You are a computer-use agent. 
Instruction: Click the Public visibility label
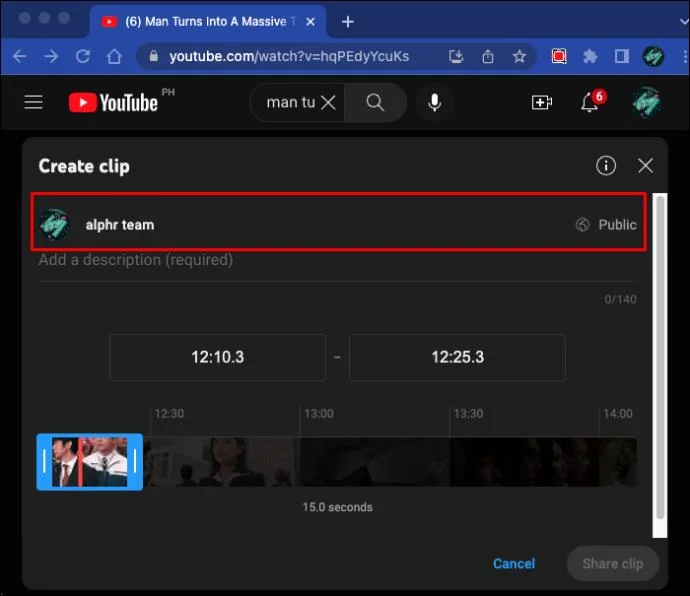coord(617,225)
